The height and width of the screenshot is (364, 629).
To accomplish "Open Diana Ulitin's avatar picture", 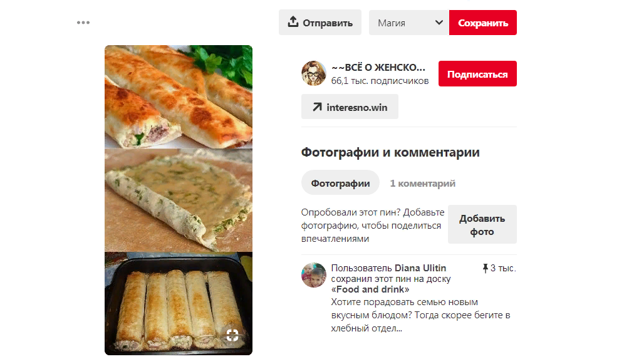I will point(314,275).
